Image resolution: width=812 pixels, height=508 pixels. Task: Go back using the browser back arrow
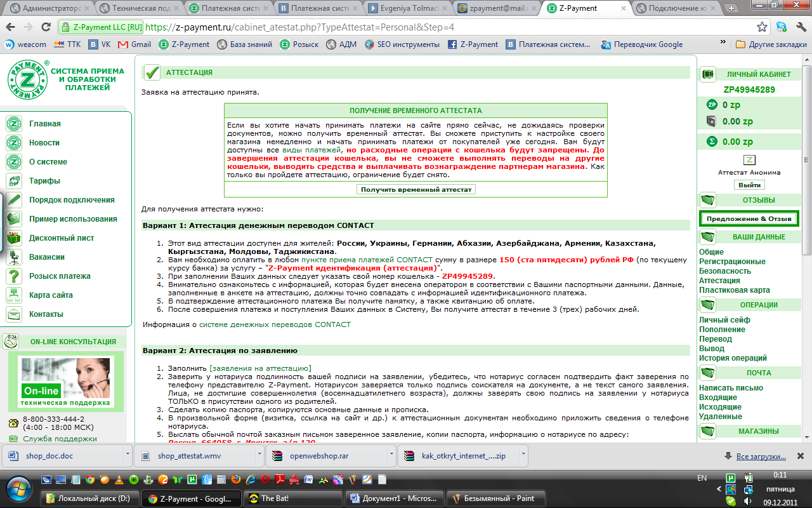[11, 28]
